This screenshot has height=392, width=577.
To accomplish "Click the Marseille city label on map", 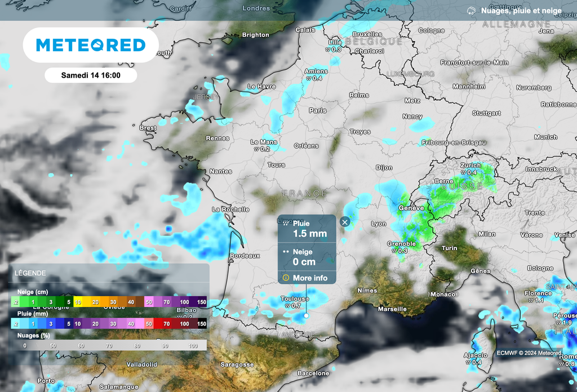I will pyautogui.click(x=392, y=309).
